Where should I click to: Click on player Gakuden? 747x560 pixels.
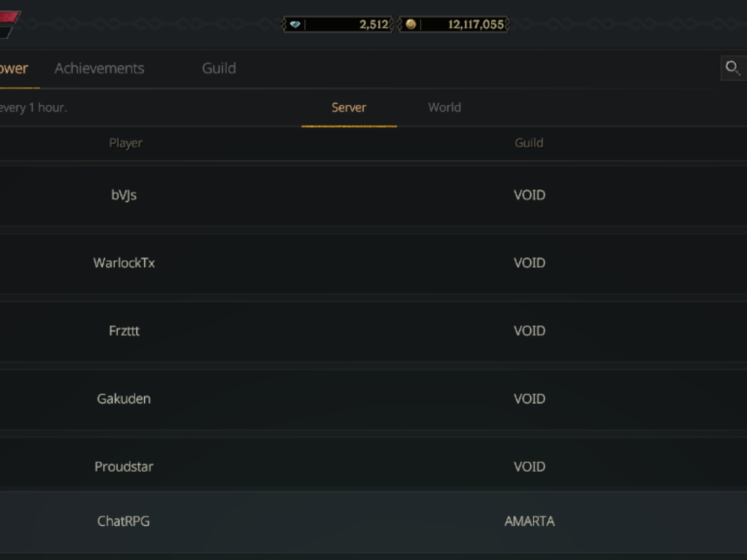[124, 399]
